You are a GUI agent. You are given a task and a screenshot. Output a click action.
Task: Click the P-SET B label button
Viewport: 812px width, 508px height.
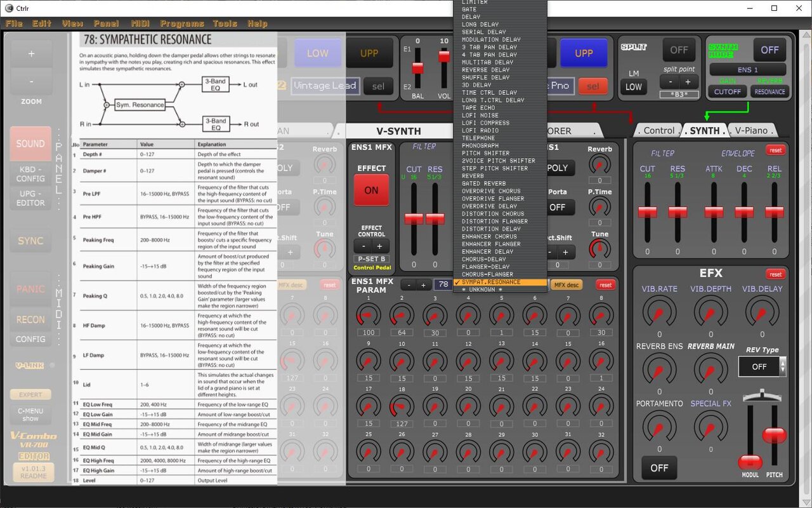371,259
